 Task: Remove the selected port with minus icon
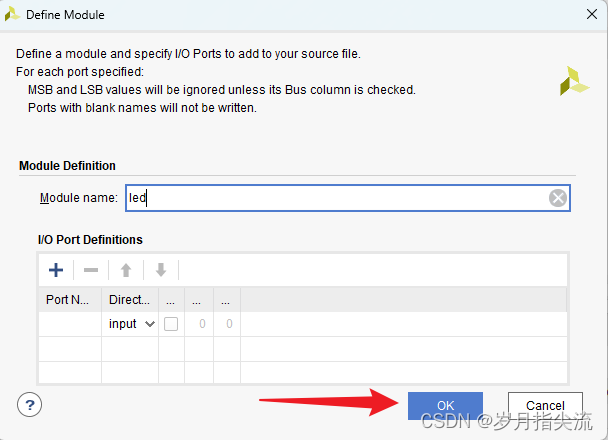[90, 270]
